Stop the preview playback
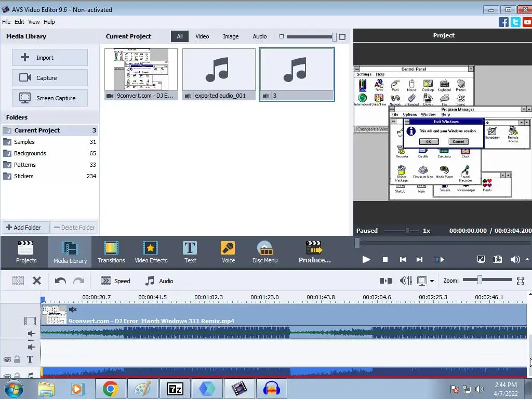Image resolution: width=532 pixels, height=399 pixels. click(x=385, y=260)
